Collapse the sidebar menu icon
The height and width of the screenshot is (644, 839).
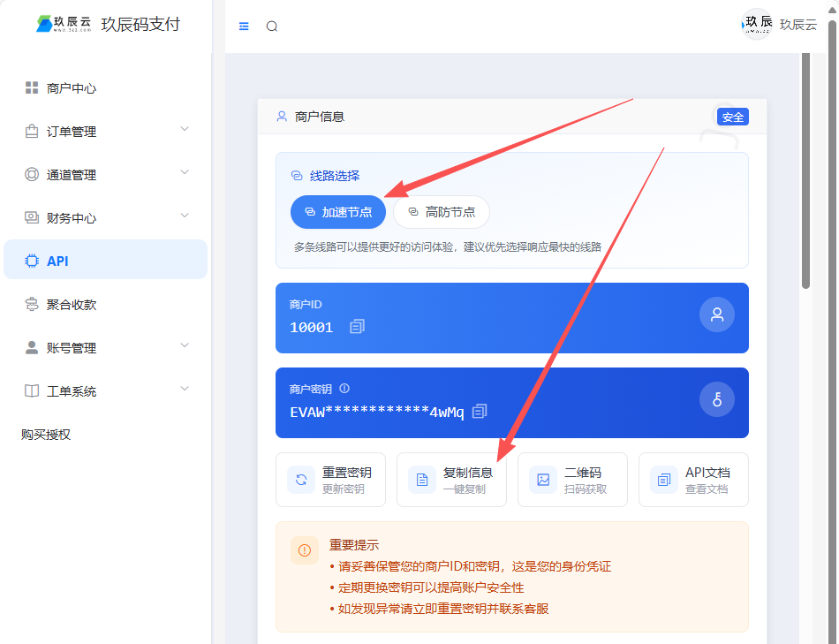[245, 27]
